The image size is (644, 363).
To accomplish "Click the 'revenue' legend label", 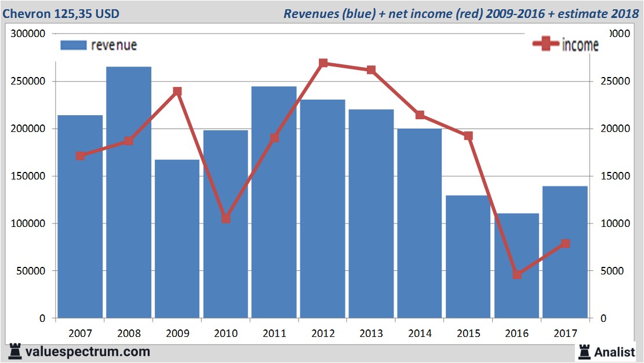I will [x=114, y=45].
